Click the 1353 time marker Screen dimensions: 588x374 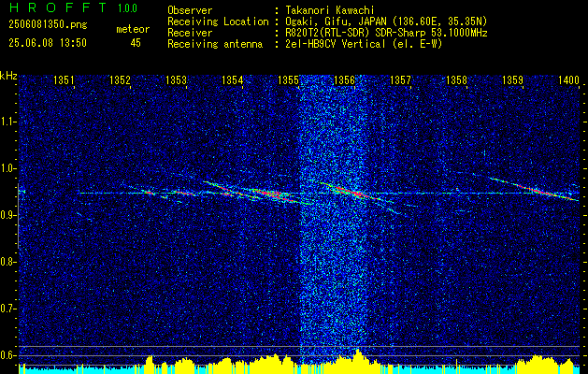pyautogui.click(x=176, y=79)
